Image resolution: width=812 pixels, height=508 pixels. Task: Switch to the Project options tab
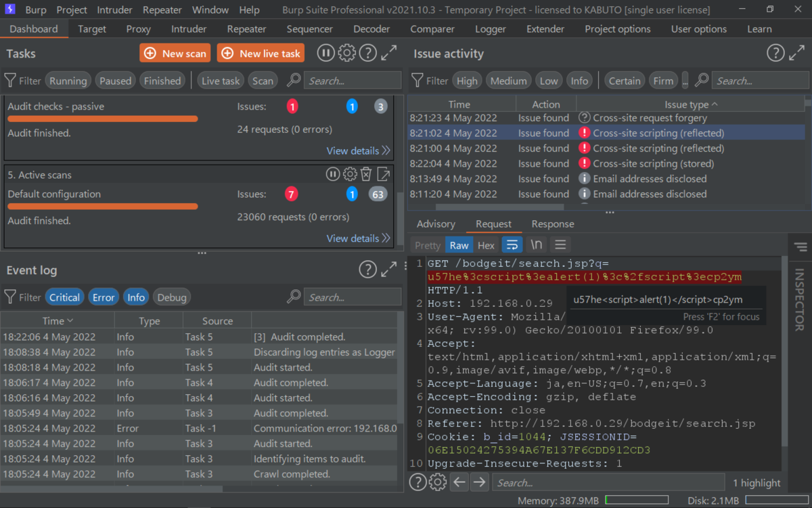coord(618,29)
